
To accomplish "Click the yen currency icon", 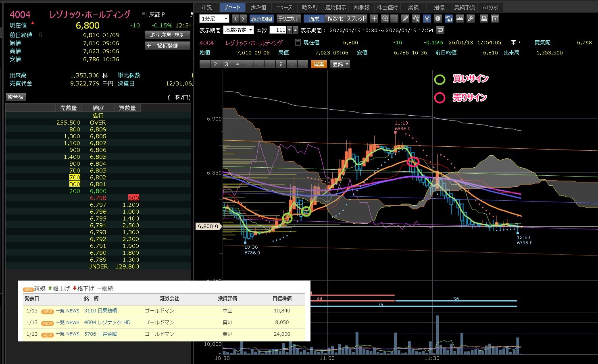I will click(427, 19).
